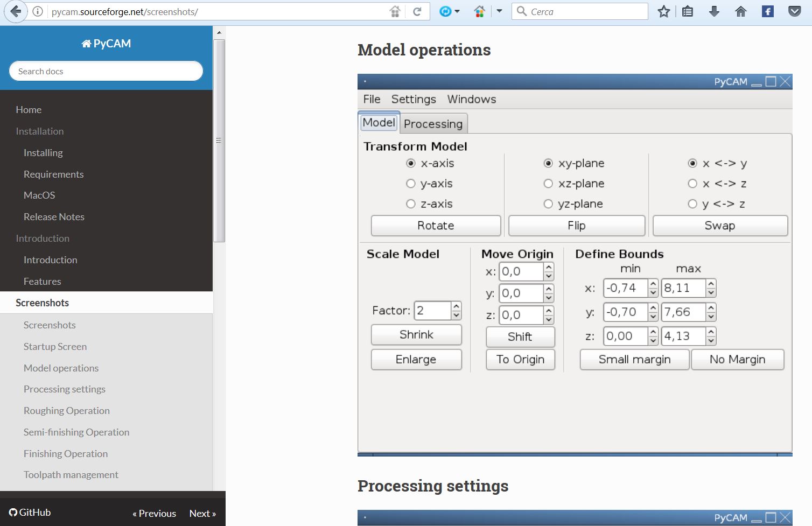Open dropdown arrow next to house toolbar icon

499,11
